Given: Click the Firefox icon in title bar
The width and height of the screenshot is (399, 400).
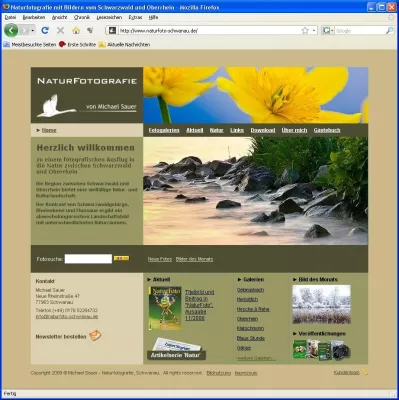Looking at the screenshot, I should tap(6, 7).
